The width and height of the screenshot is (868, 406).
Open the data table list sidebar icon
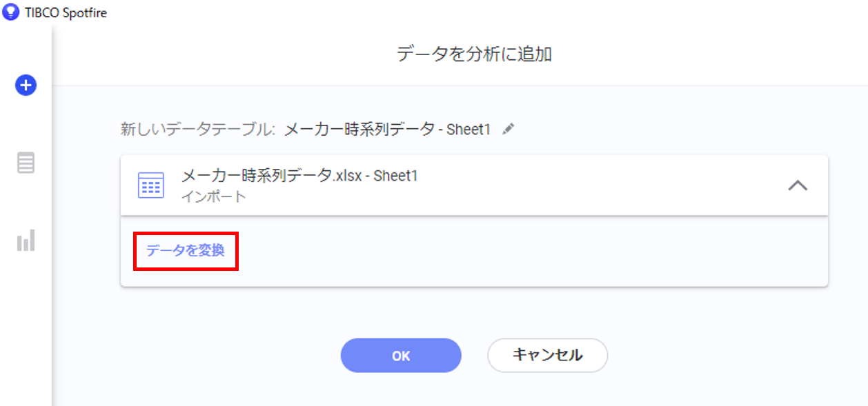[x=26, y=163]
